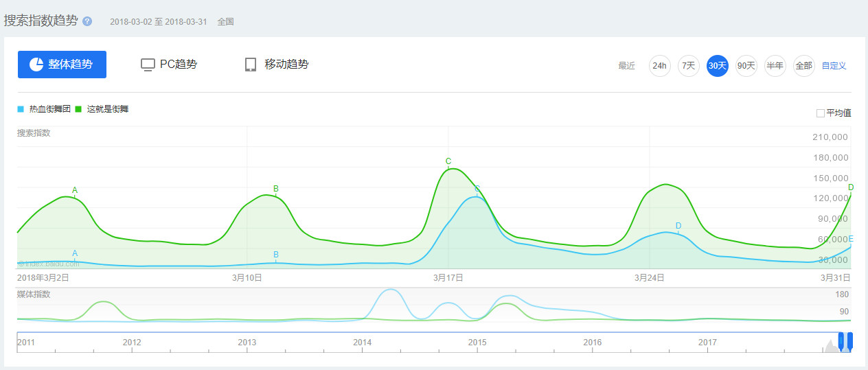Screen dimensions: 868x370
Task: Click the 3月24日 date label
Action: tap(649, 278)
